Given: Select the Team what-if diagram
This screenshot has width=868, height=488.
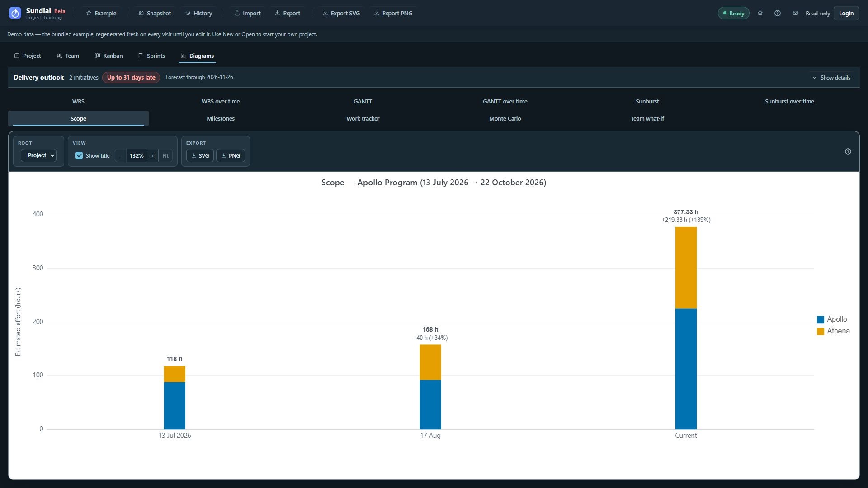Looking at the screenshot, I should coord(647,118).
